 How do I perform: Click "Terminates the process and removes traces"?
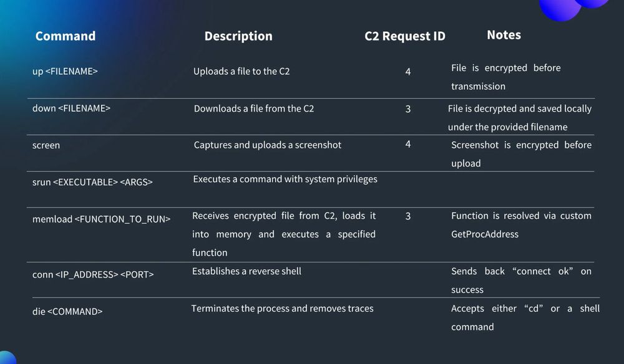tap(282, 308)
